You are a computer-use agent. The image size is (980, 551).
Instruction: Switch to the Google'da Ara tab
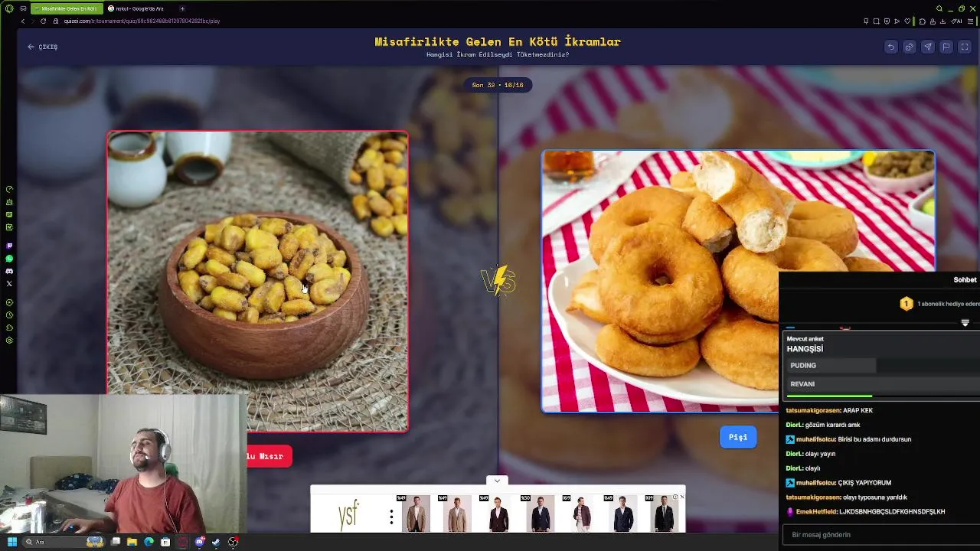138,8
